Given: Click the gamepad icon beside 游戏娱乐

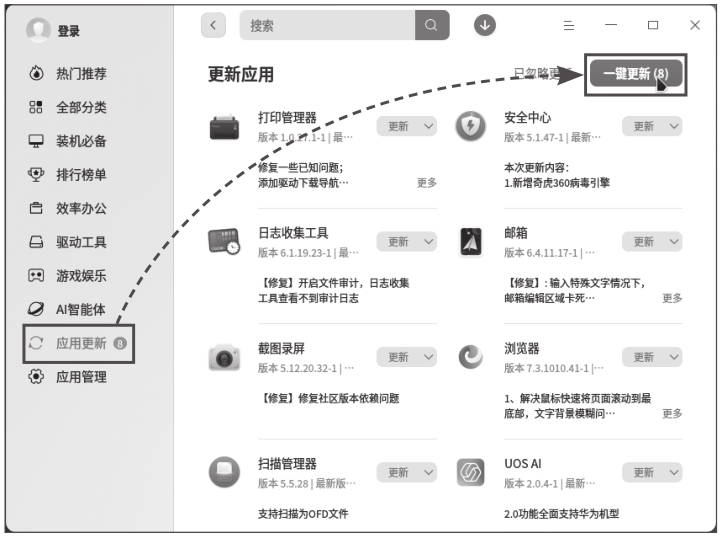Looking at the screenshot, I should pyautogui.click(x=36, y=276).
